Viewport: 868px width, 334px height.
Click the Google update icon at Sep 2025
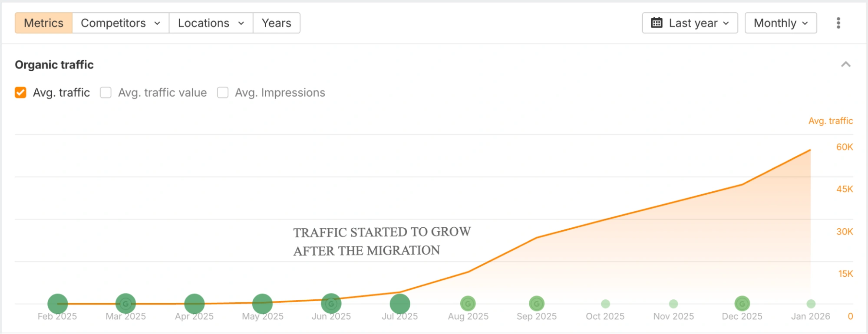(x=537, y=303)
